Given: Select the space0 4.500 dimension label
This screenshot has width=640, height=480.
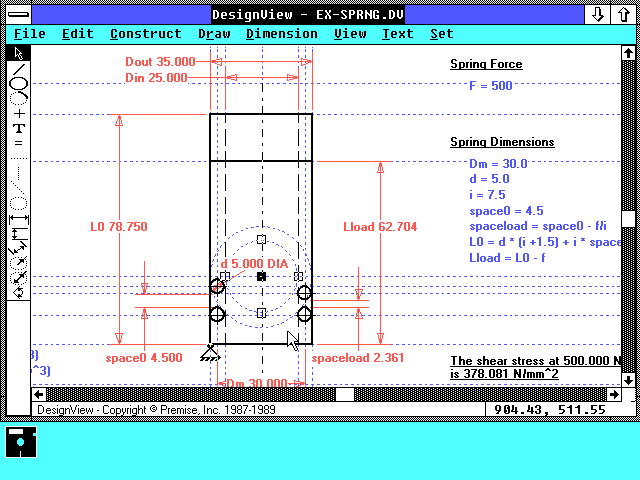Looking at the screenshot, I should (x=144, y=358).
